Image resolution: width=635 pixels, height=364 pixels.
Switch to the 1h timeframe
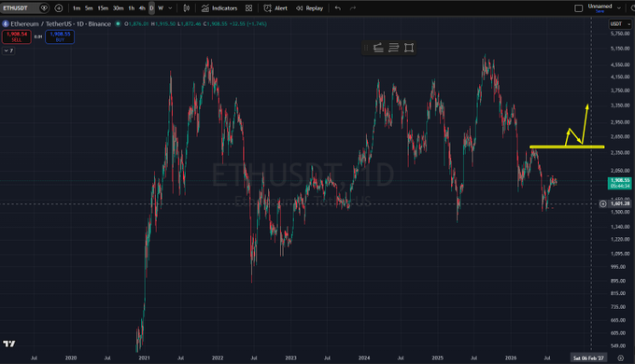[132, 8]
